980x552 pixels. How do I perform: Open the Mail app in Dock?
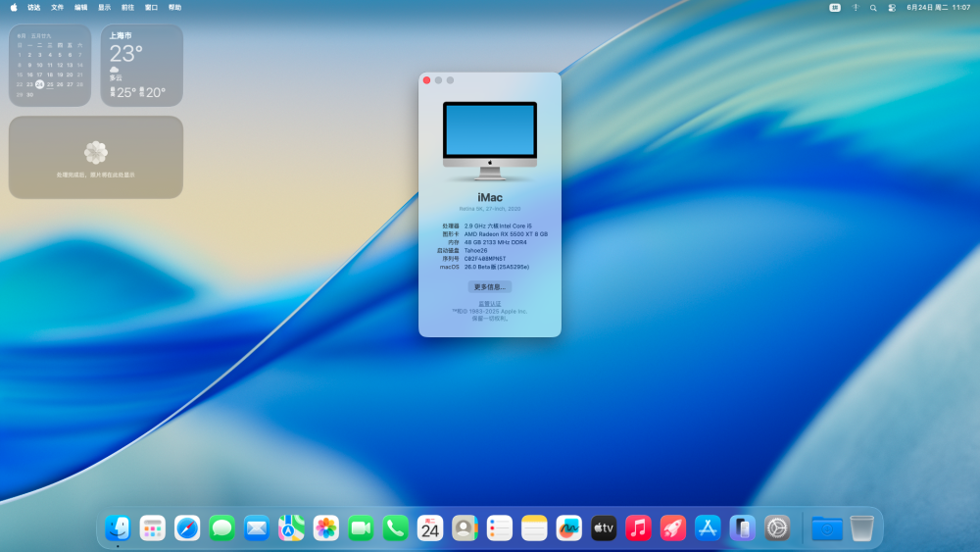[256, 528]
